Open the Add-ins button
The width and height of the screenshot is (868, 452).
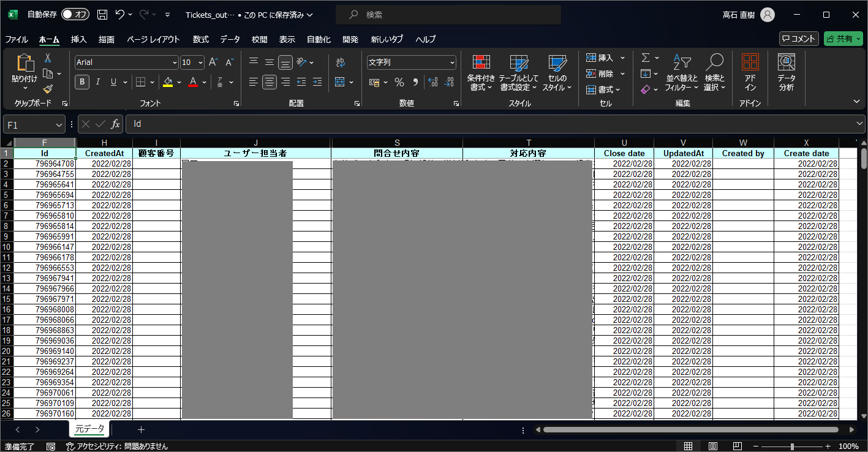coord(750,72)
